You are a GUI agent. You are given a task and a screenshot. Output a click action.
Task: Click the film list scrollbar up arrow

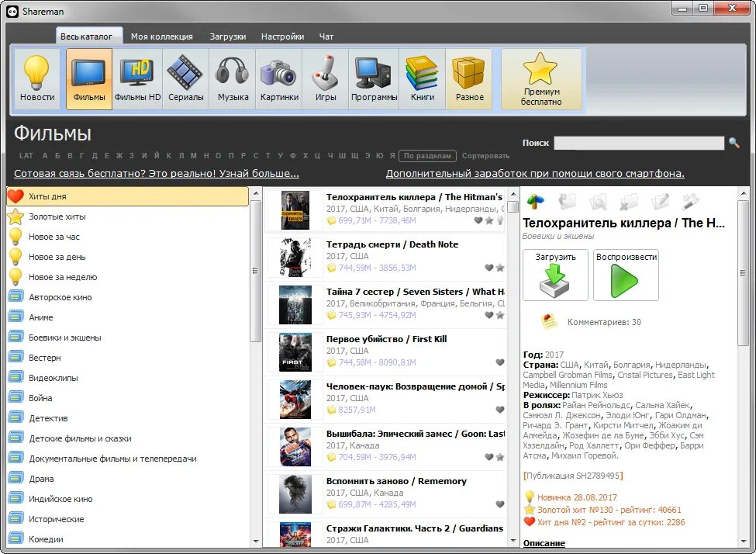click(x=513, y=193)
